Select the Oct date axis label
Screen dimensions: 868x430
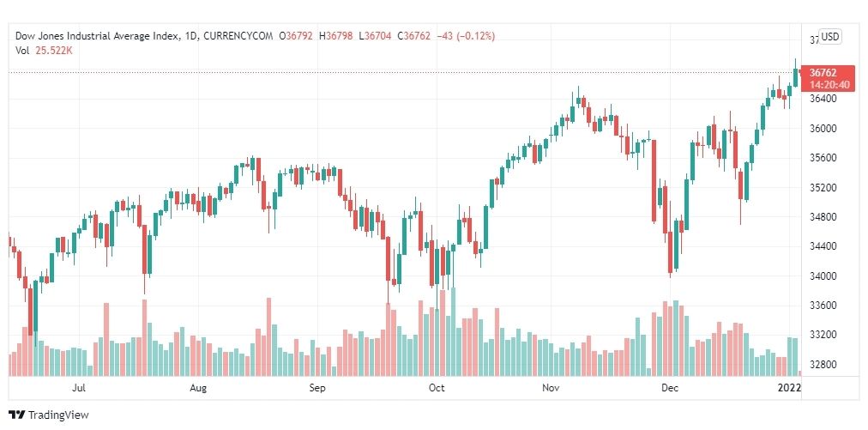coord(437,388)
